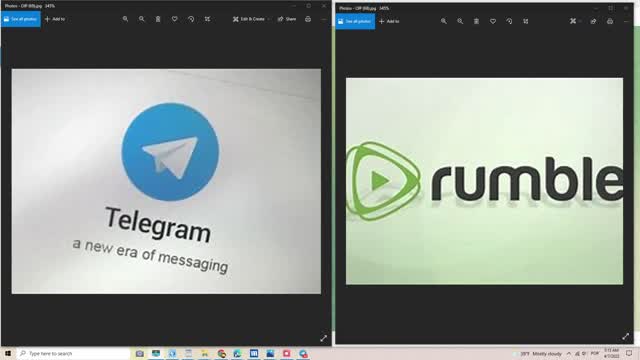Crop the Telegram image
This screenshot has width=640, height=360.
pyautogui.click(x=207, y=19)
